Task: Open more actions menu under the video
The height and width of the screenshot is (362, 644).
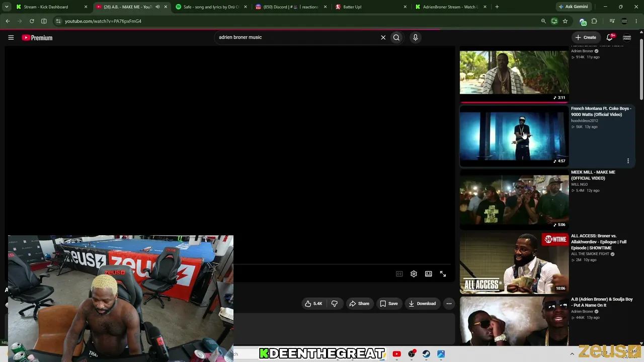Action: [x=449, y=304]
